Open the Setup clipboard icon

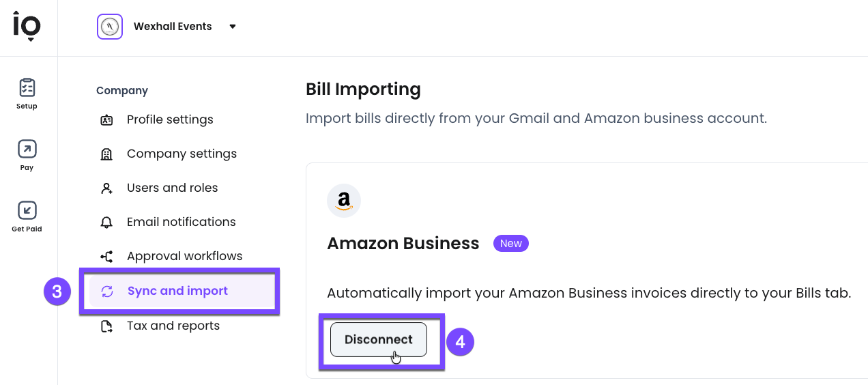pyautogui.click(x=27, y=88)
